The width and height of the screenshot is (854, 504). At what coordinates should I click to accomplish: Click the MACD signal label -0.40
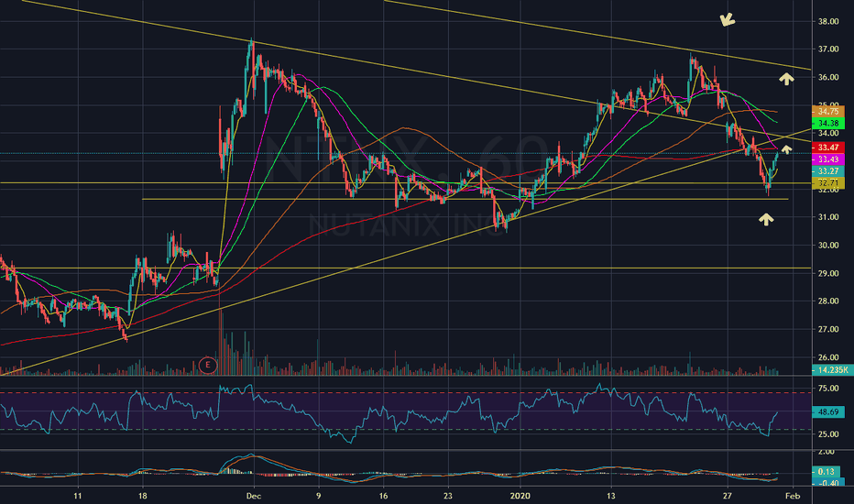[x=827, y=483]
